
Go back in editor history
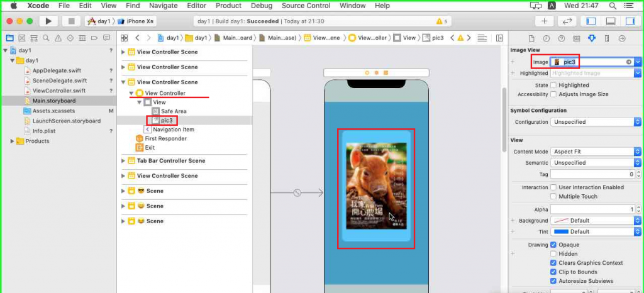(137, 38)
